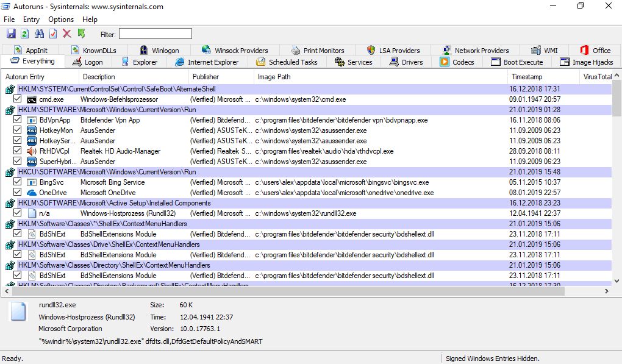Click the cmd.exe entry icon

click(x=32, y=99)
